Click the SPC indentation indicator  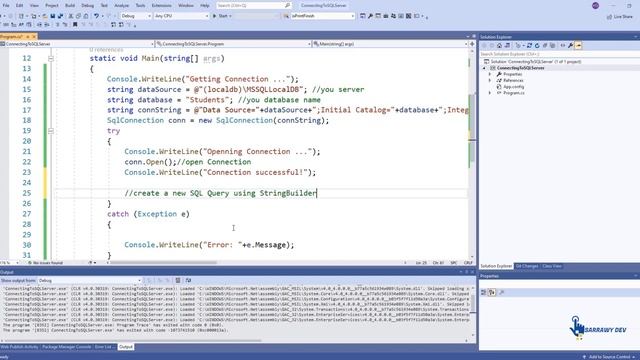coord(453,263)
